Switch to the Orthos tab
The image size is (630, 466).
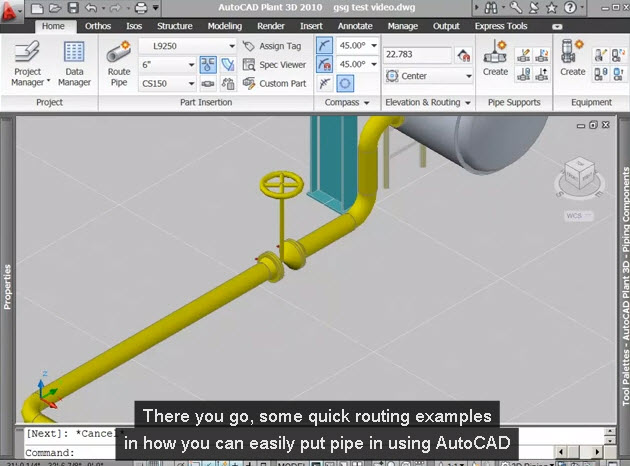click(x=98, y=26)
